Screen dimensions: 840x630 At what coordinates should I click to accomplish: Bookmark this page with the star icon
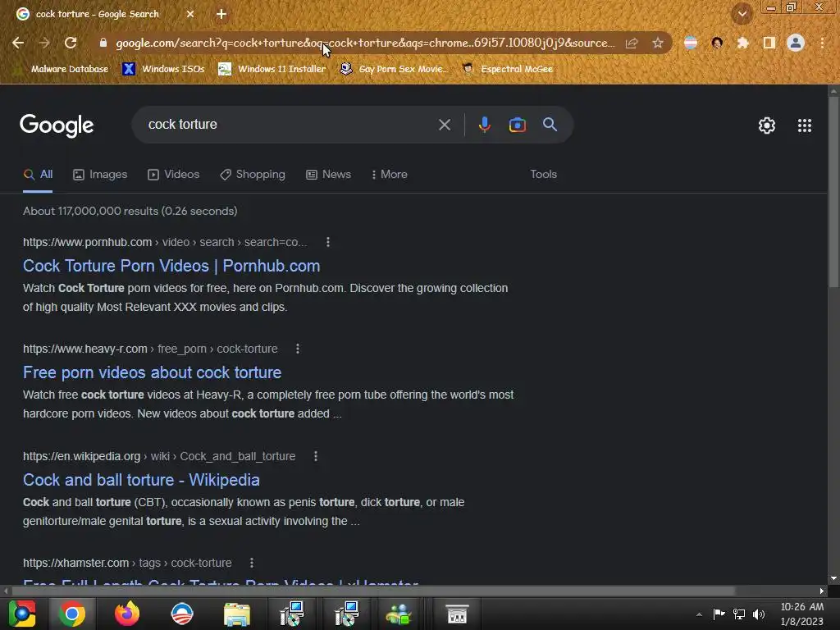[x=658, y=43]
